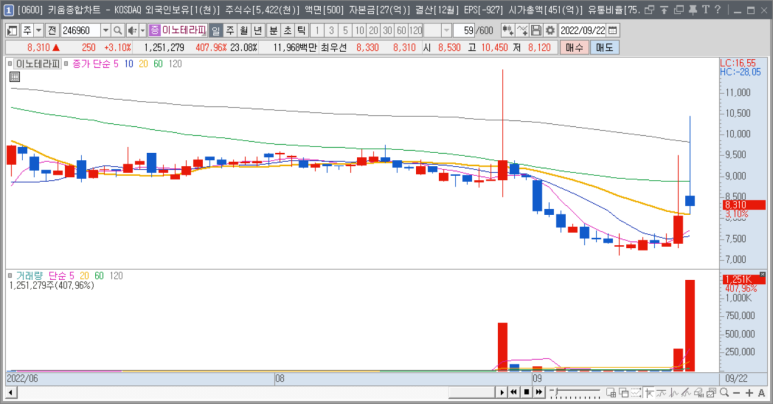
Task: Toggle the 이노테라피 price series legend box
Action: tap(10, 64)
